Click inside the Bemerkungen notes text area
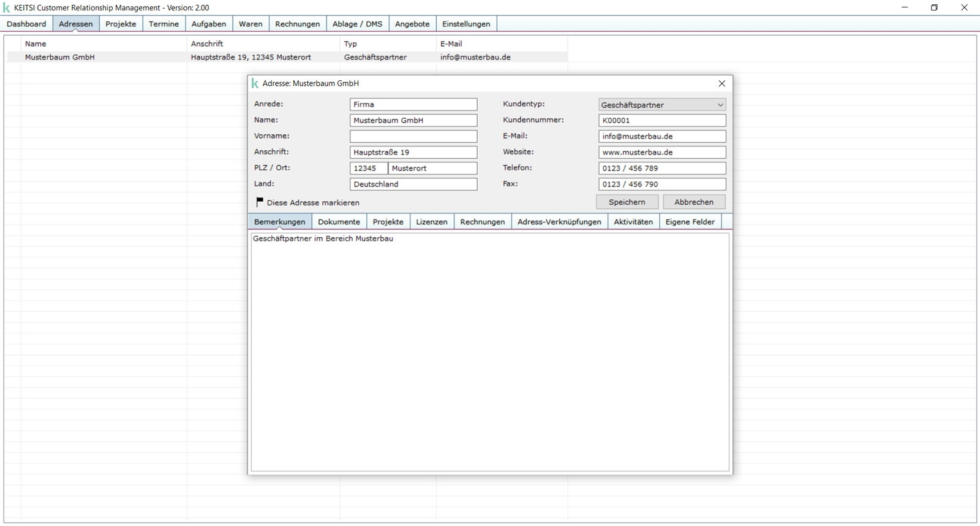 pos(490,352)
